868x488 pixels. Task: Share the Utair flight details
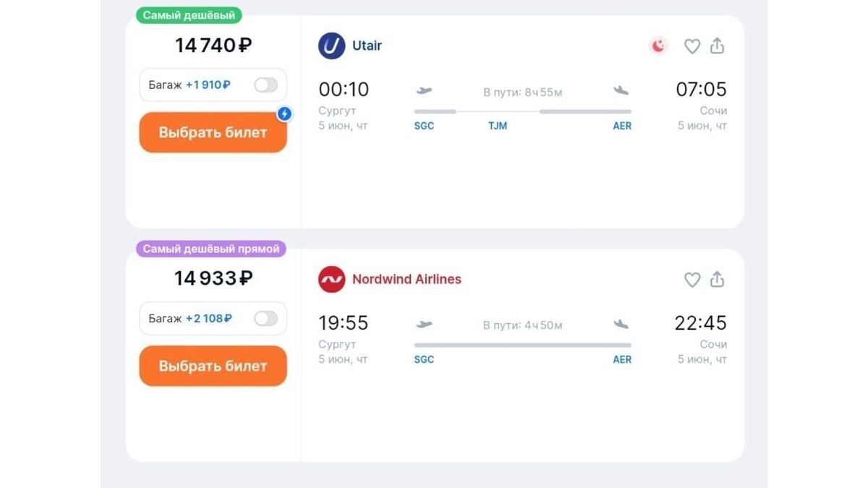pyautogui.click(x=717, y=46)
